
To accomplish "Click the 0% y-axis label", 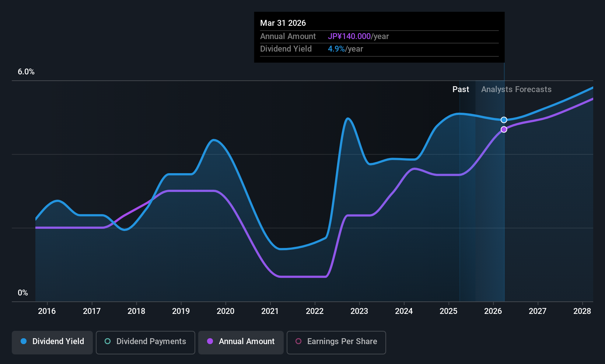I will [23, 293].
